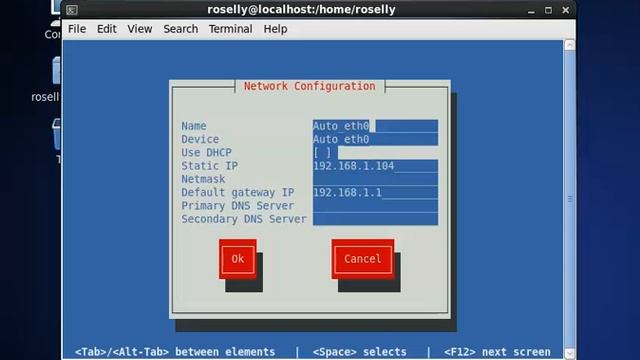Click the 'Use DHCP' label
Image resolution: width=640 pixels, height=360 pixels.
(x=207, y=153)
